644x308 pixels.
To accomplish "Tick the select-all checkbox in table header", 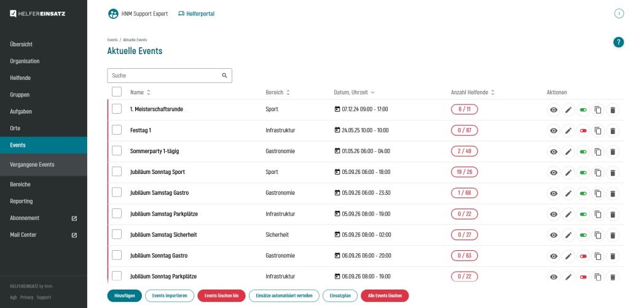I will 117,92.
